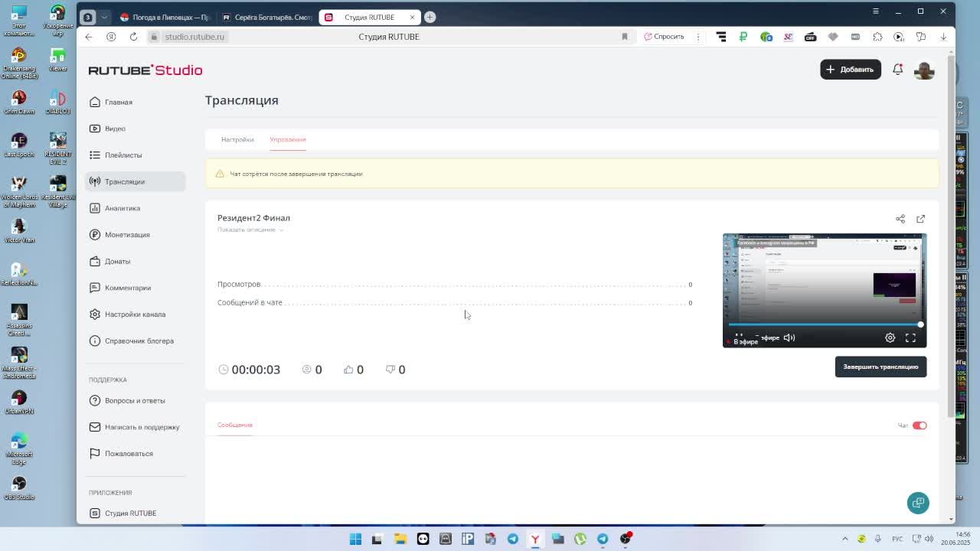Screen dimensions: 980x551
Task: Show hidden system tray icons
Action: (x=845, y=539)
